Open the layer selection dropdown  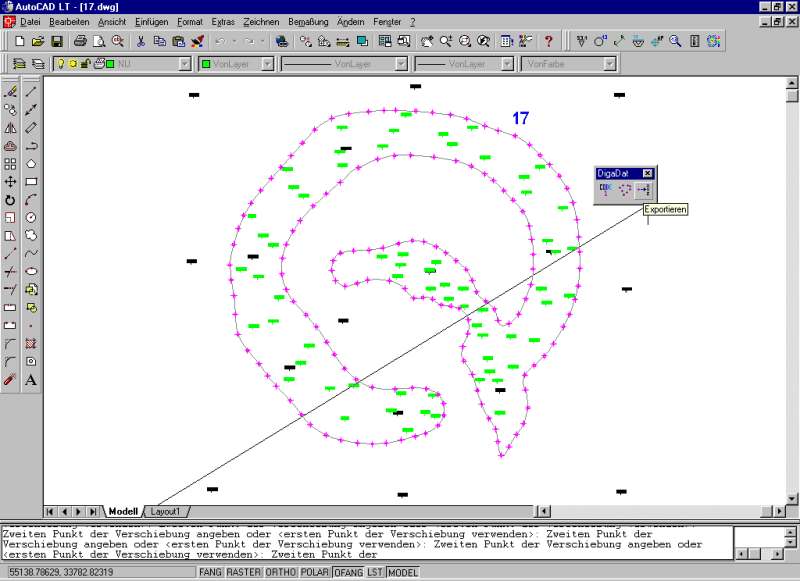pos(184,64)
